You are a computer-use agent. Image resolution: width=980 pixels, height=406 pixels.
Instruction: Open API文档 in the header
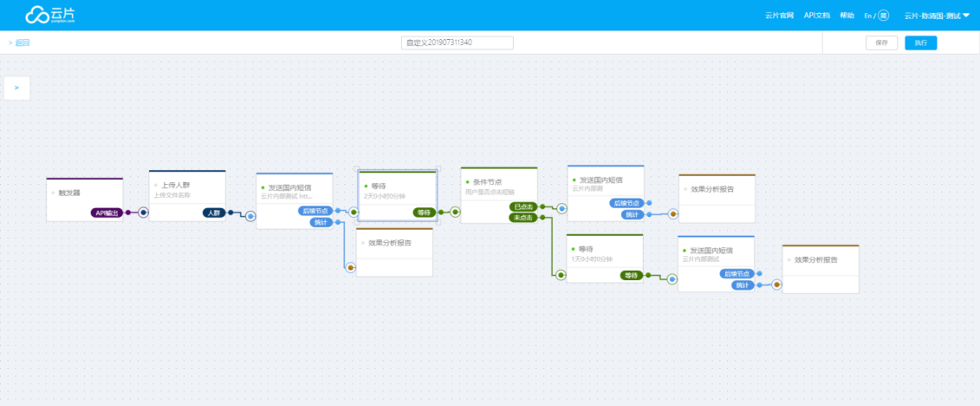coord(817,16)
